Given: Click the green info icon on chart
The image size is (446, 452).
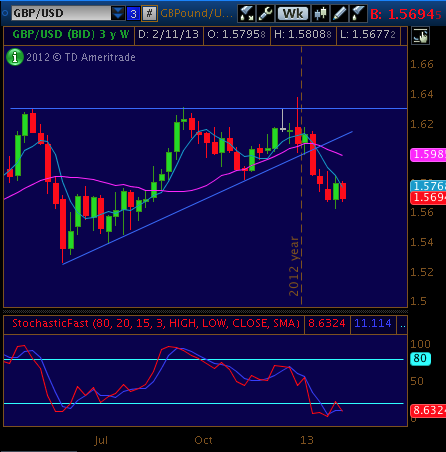Looking at the screenshot, I should click(15, 57).
